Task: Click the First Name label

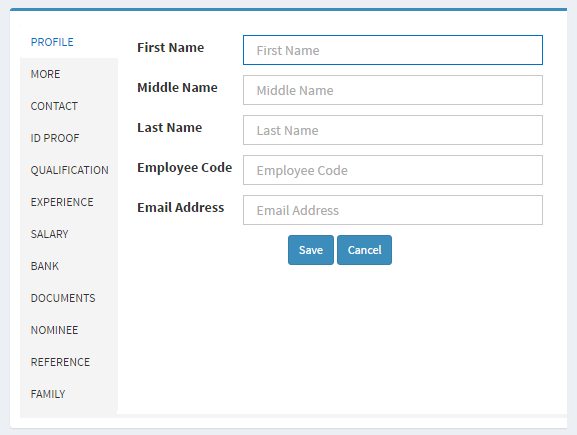Action: (170, 47)
